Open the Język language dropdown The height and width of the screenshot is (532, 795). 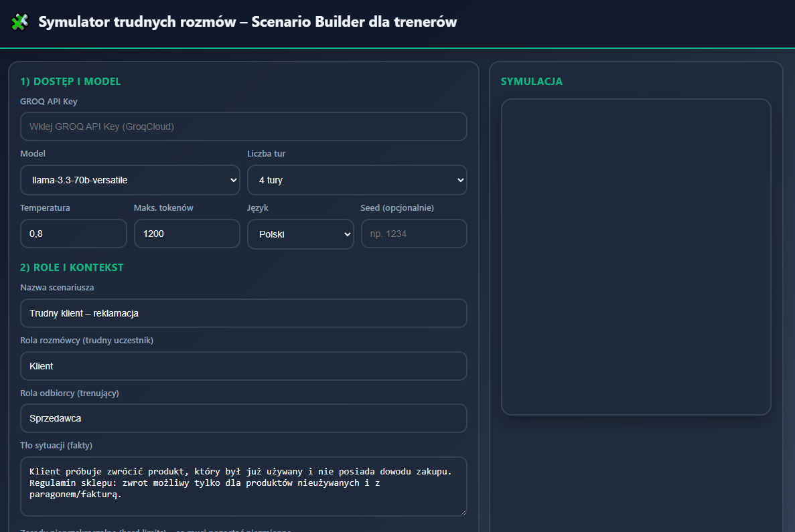(300, 234)
